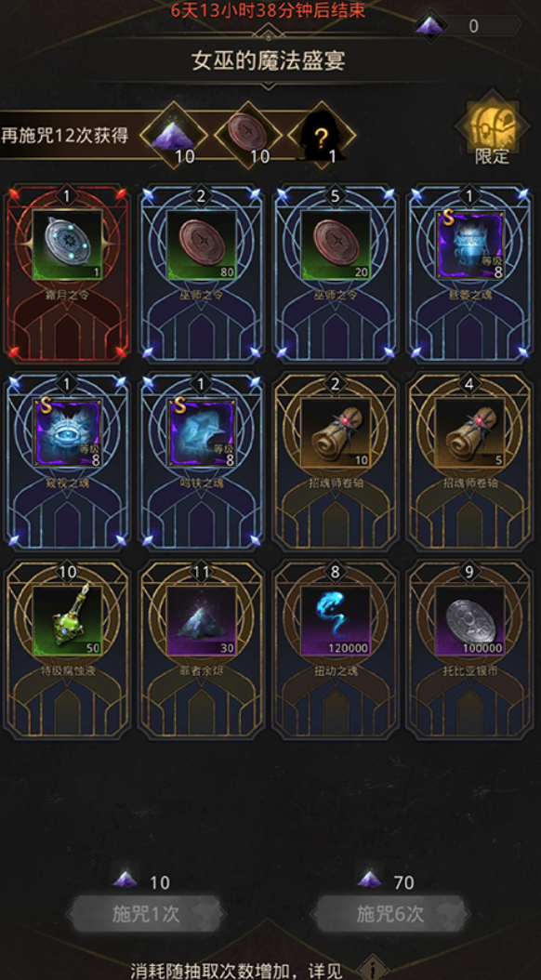Tap the bronze coin milestone reward
Viewport: 541px width, 980px height.
248,135
